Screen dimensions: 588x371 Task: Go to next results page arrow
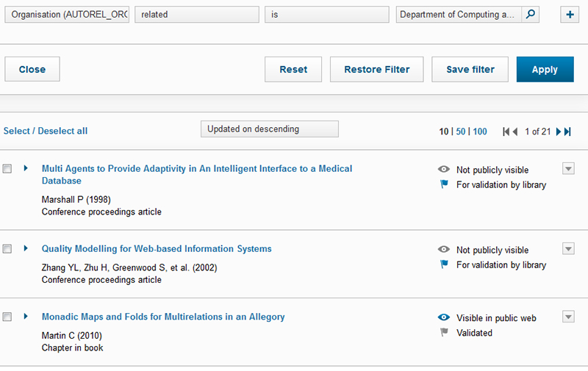559,132
